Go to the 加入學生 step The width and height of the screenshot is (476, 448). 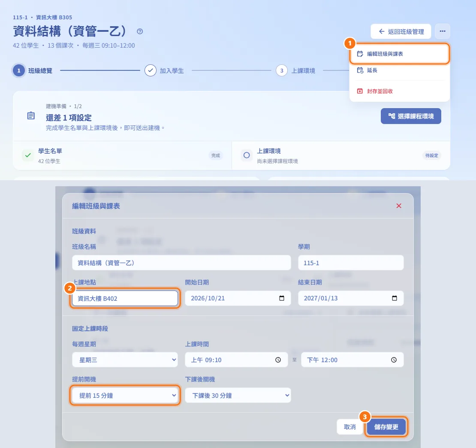[164, 71]
